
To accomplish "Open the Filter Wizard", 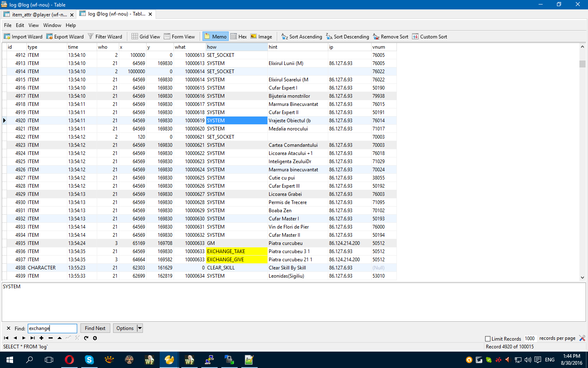I will click(105, 36).
